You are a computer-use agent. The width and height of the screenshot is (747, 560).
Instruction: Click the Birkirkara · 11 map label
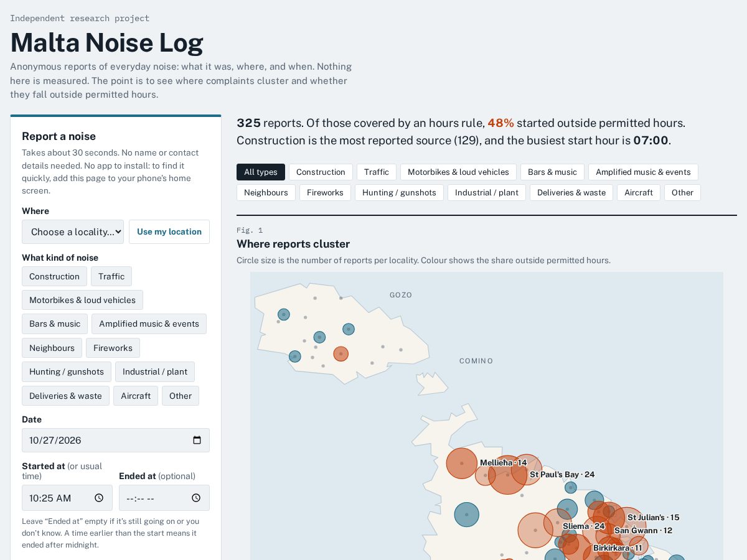click(x=618, y=548)
